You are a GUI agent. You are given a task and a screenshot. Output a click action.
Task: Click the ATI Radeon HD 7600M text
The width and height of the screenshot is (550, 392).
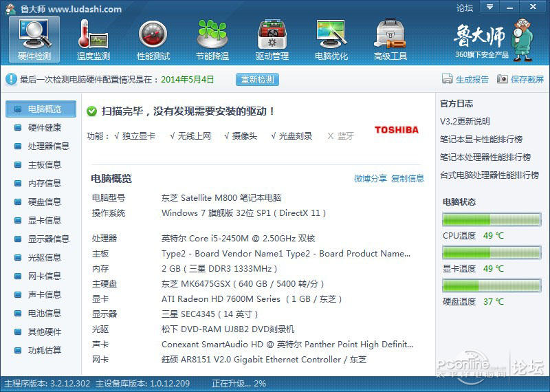252,299
